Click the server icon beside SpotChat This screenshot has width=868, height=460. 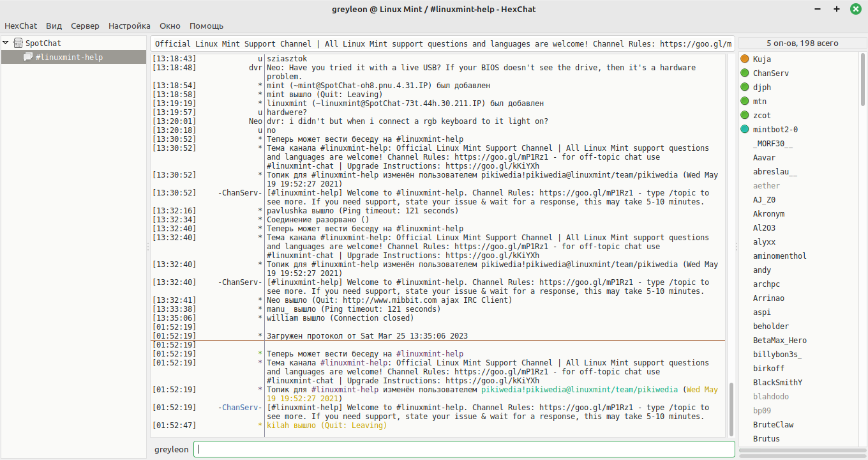click(x=17, y=43)
